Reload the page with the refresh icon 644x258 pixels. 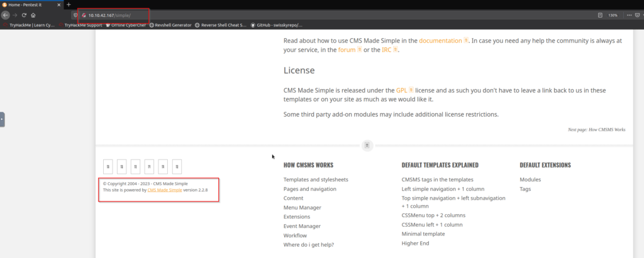tap(24, 14)
